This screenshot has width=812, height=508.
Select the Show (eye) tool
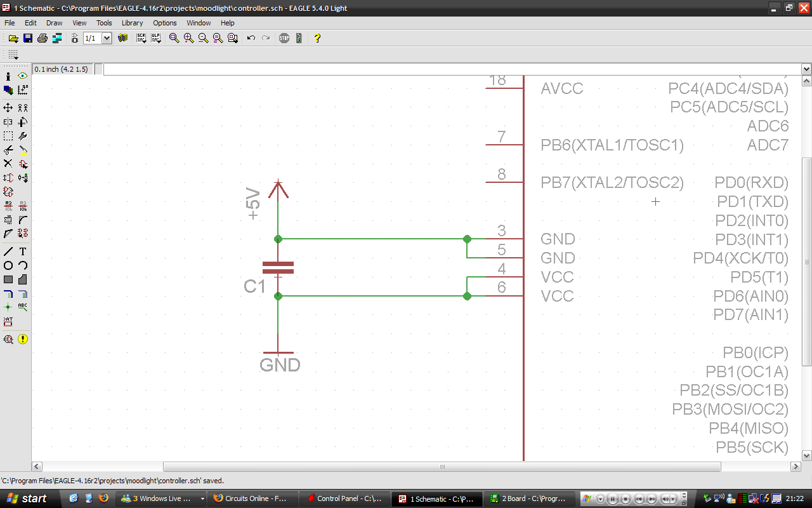[x=23, y=76]
